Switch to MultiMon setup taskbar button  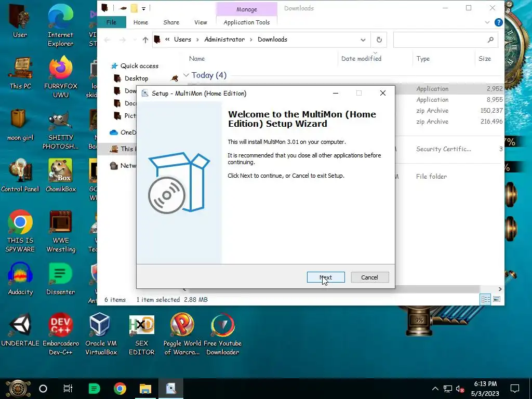[x=171, y=389]
